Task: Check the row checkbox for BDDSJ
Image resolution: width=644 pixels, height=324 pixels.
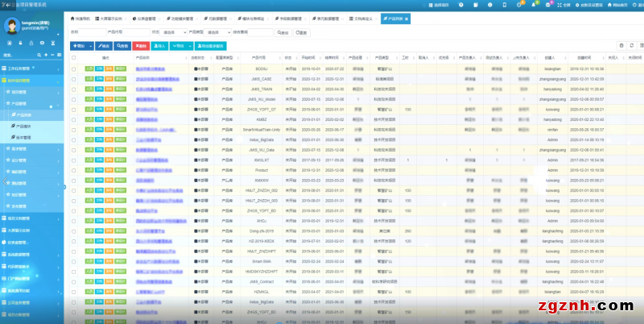Action: (x=75, y=70)
